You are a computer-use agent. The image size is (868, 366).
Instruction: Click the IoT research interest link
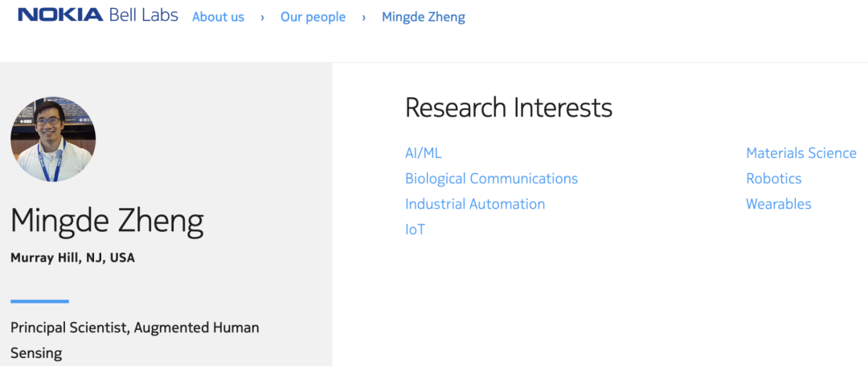tap(415, 230)
